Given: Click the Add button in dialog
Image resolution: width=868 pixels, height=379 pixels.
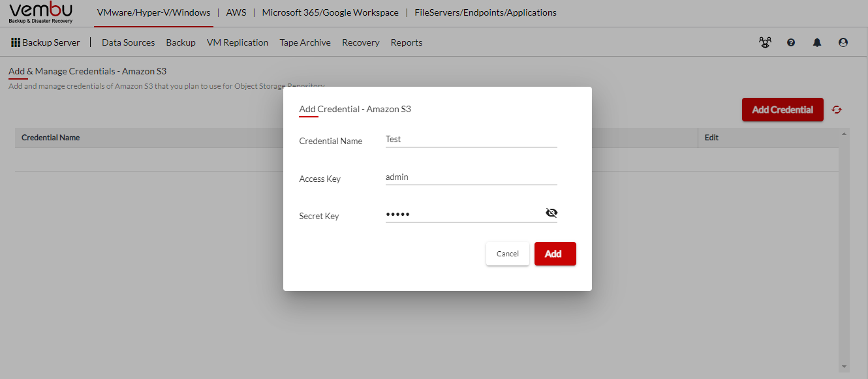Looking at the screenshot, I should [x=555, y=254].
